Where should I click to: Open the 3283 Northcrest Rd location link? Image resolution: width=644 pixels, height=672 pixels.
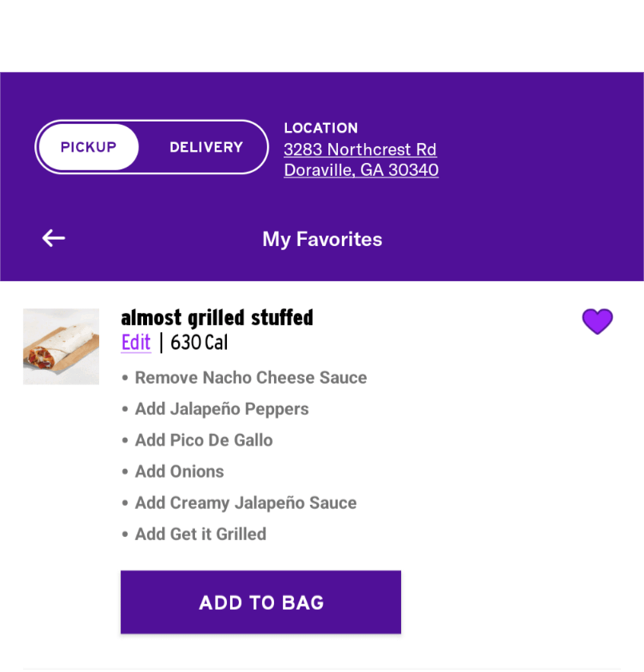coord(360,149)
